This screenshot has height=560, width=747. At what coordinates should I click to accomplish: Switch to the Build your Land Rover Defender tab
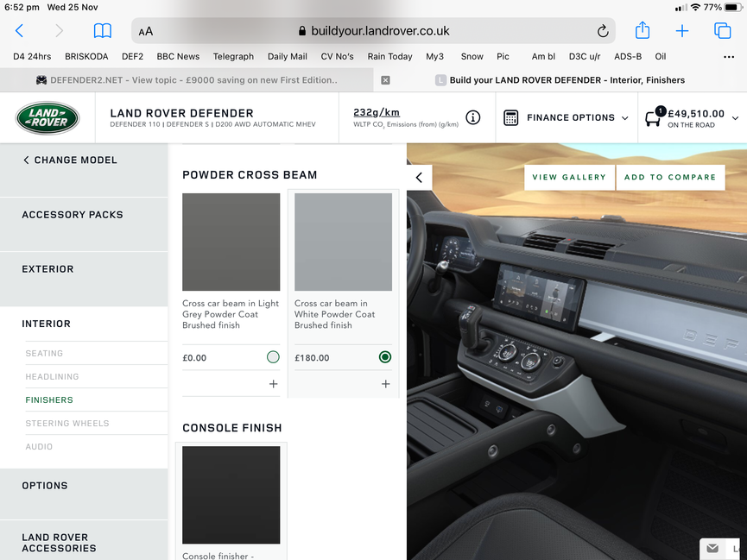[560, 80]
